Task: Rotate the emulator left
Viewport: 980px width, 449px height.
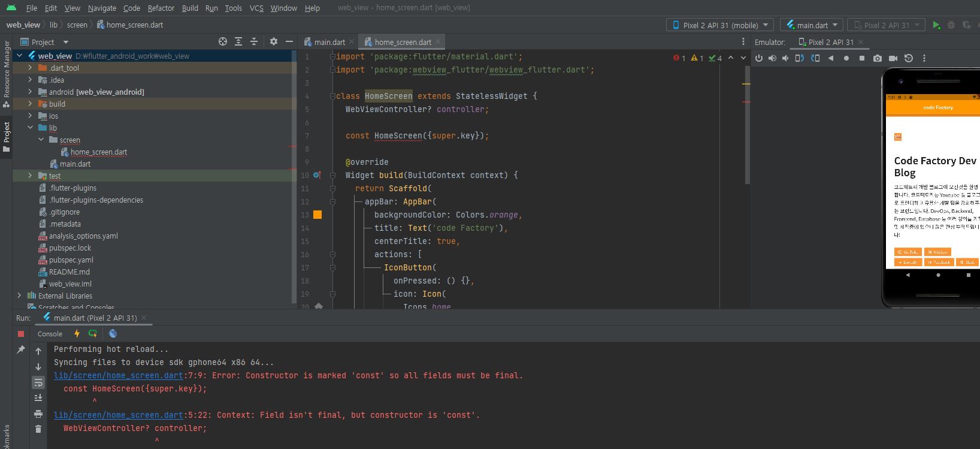Action: (799, 58)
